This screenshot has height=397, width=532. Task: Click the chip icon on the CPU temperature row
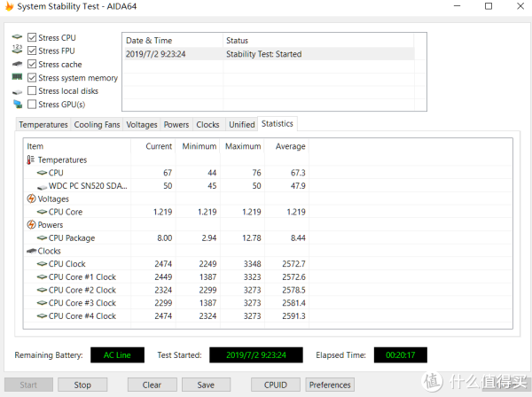(42, 173)
